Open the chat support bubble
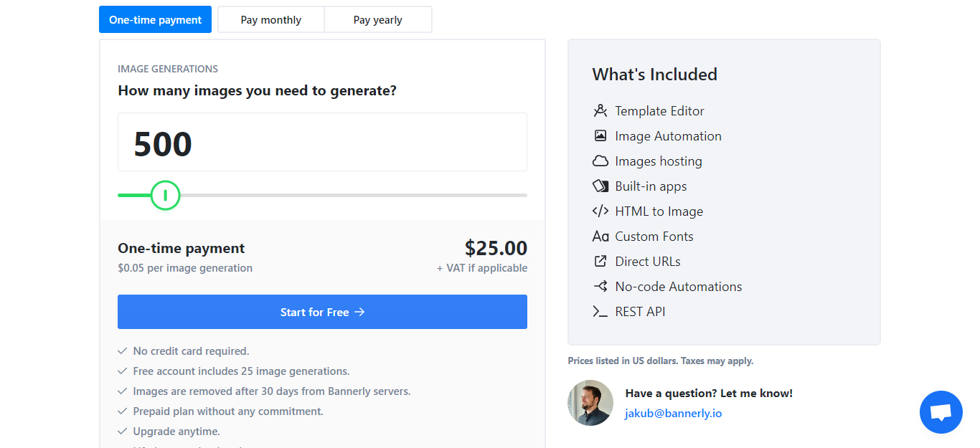Image resolution: width=980 pixels, height=448 pixels. (941, 412)
